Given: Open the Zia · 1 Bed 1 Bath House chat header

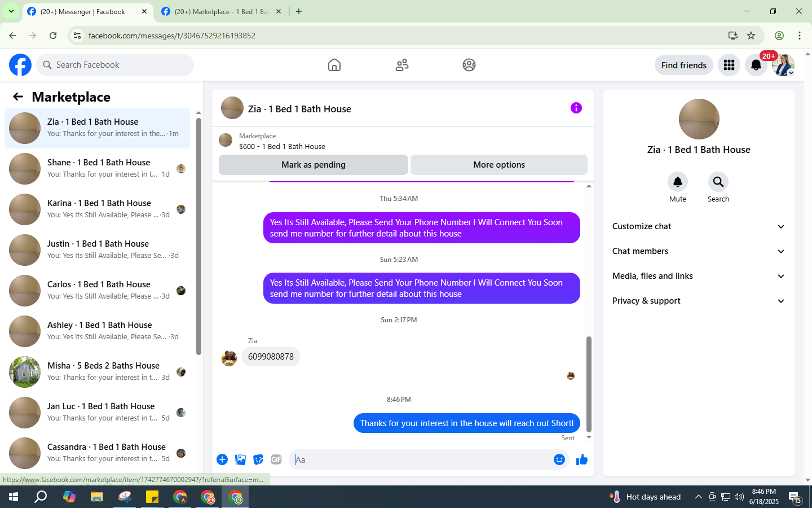Looking at the screenshot, I should pyautogui.click(x=299, y=109).
